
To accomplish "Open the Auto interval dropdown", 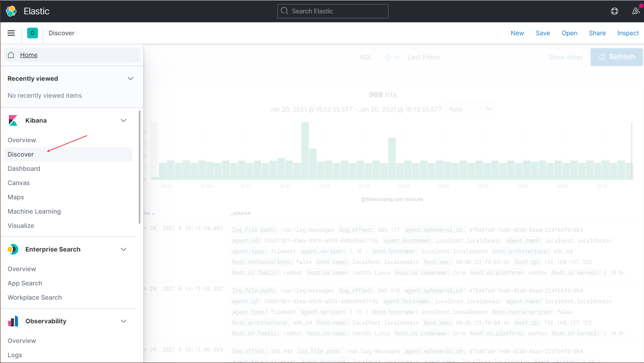I will tap(470, 109).
